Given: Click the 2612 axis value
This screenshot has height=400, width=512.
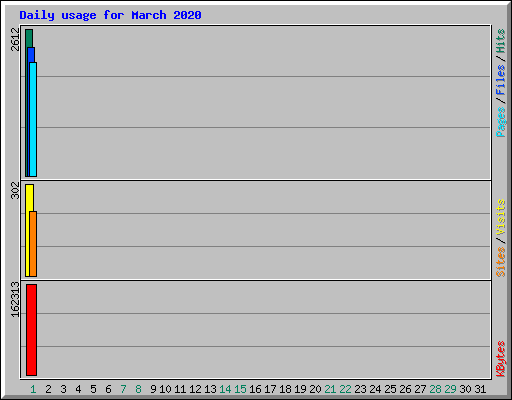Looking at the screenshot, I should point(15,39).
